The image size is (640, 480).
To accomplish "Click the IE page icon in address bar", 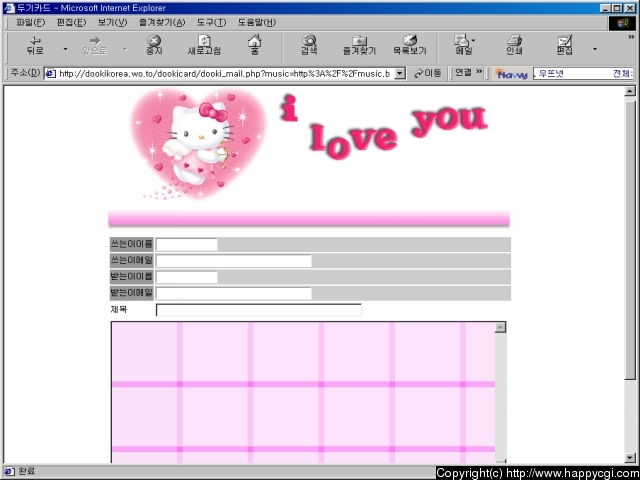I will click(x=51, y=74).
